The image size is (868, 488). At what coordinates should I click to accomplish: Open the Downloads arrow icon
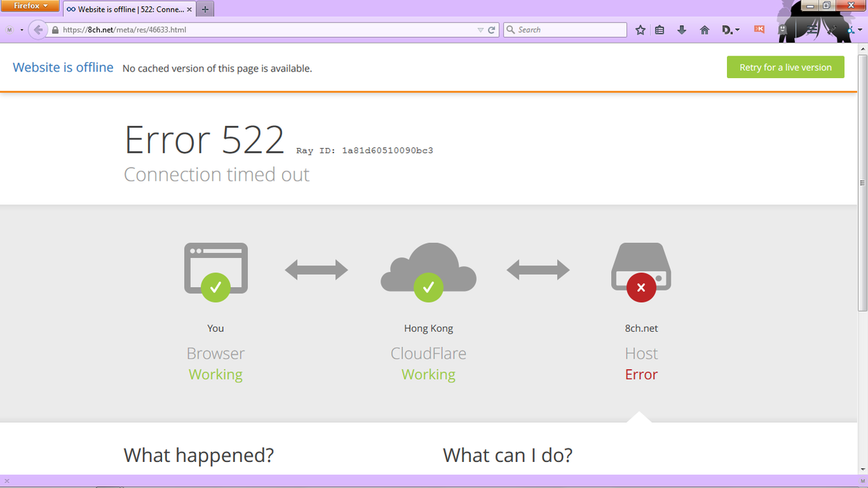(x=681, y=30)
